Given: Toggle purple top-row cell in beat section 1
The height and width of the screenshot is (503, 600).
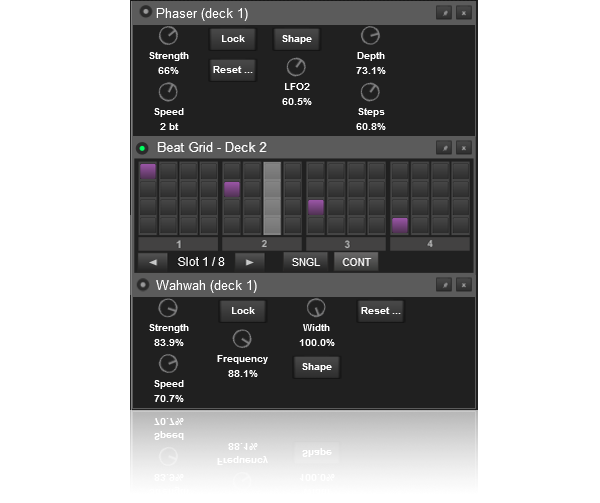Looking at the screenshot, I should [x=148, y=171].
